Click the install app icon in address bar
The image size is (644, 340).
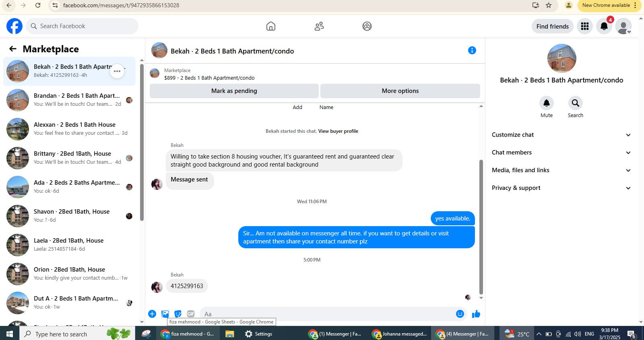tap(536, 5)
